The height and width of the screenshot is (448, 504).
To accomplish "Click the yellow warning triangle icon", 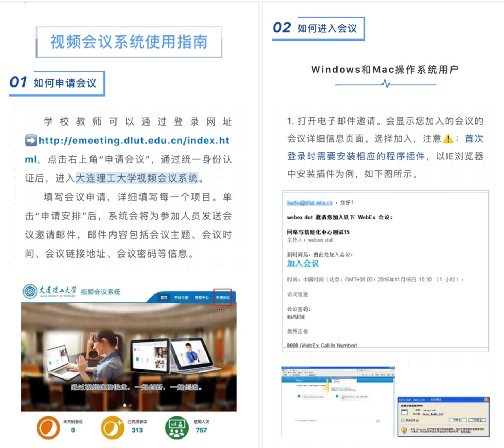I will (448, 139).
